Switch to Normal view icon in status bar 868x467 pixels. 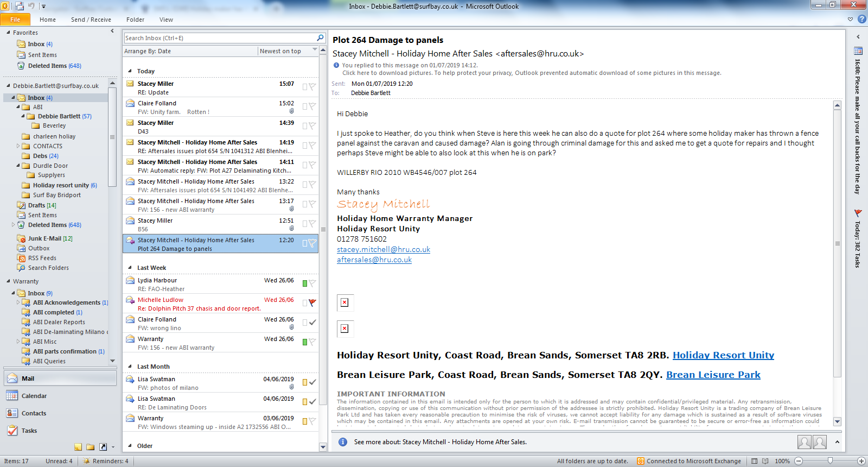[x=754, y=461]
